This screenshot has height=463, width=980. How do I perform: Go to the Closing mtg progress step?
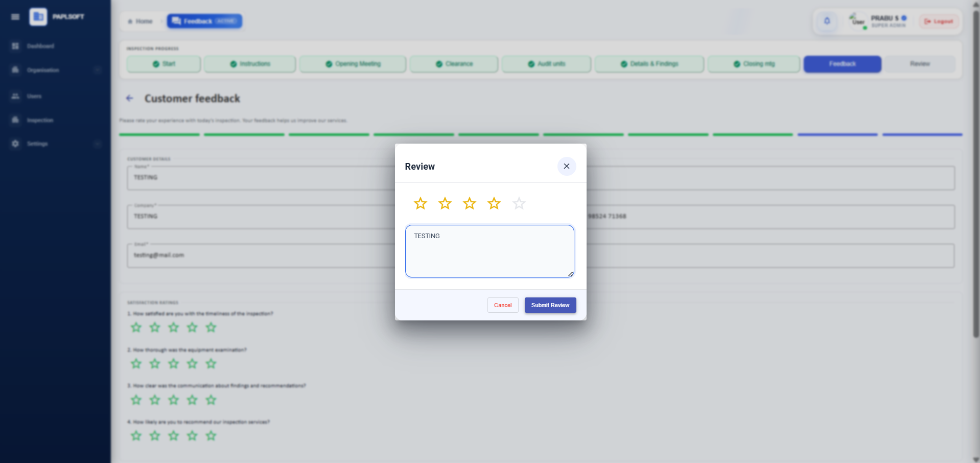pyautogui.click(x=754, y=64)
